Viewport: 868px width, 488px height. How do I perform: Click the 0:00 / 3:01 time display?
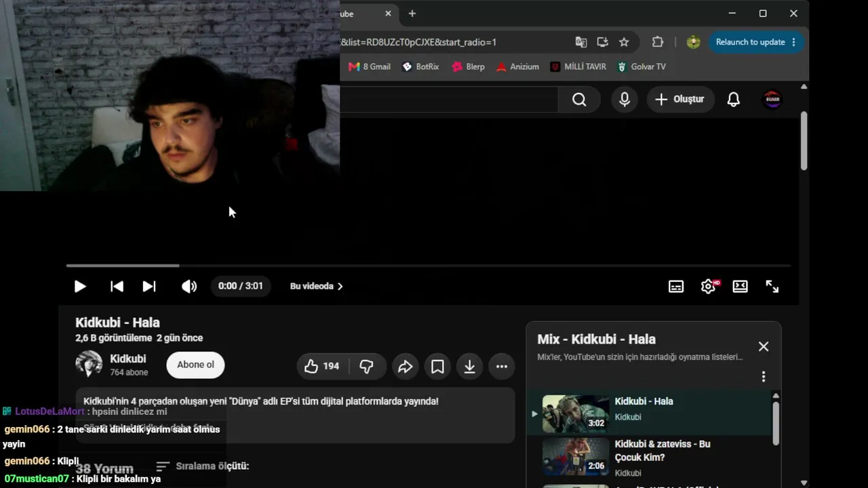(241, 286)
